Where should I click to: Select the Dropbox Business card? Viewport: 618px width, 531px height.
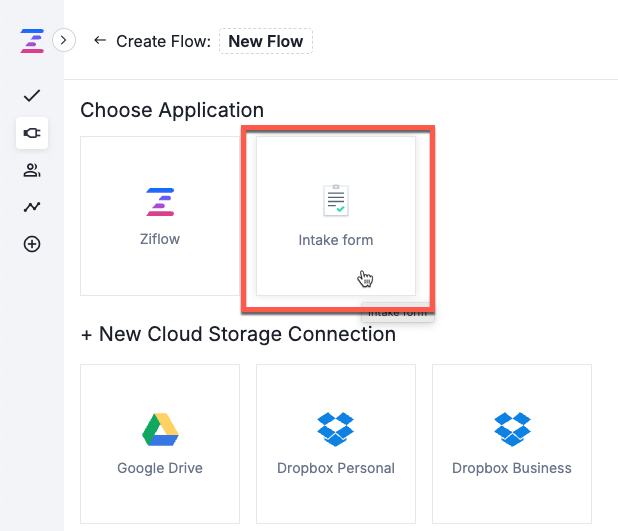[512, 444]
